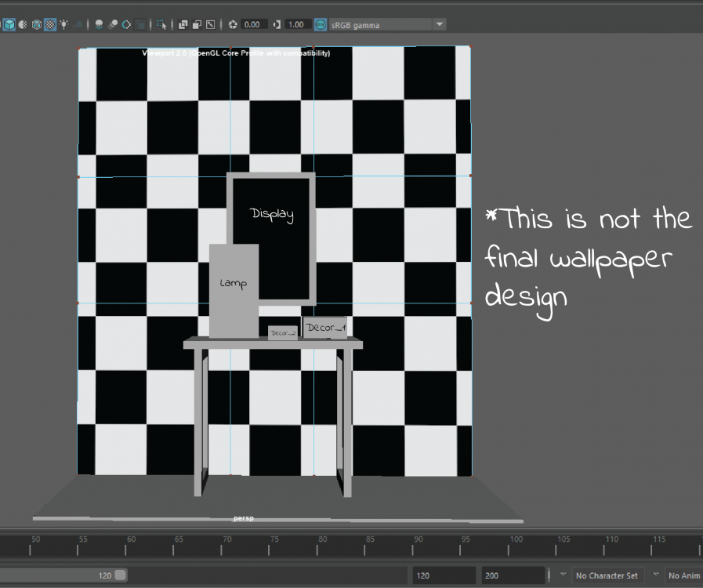
Task: Click the range slider handle at 120
Action: point(120,575)
